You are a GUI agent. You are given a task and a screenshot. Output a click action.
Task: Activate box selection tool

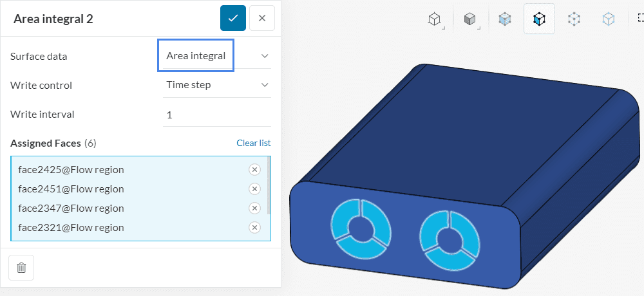(639, 19)
